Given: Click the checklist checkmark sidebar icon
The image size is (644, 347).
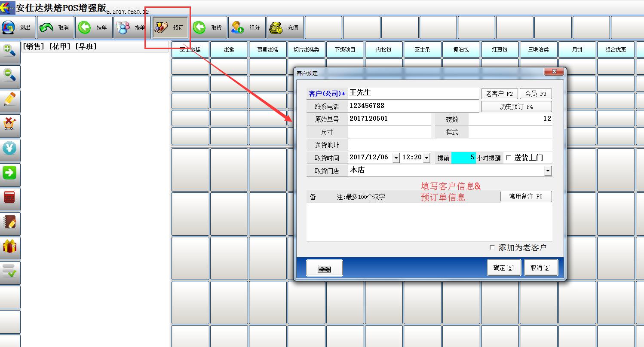Looking at the screenshot, I should pyautogui.click(x=10, y=272).
